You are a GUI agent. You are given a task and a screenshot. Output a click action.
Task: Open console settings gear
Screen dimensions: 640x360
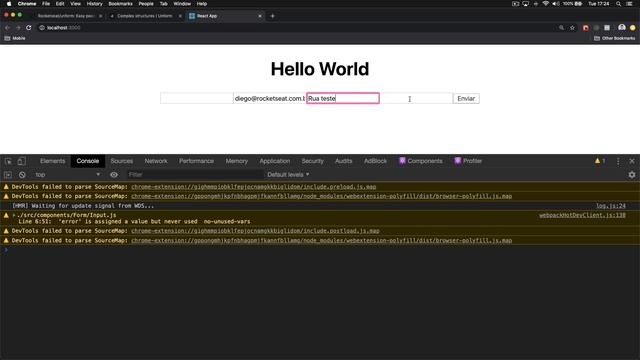(632, 175)
